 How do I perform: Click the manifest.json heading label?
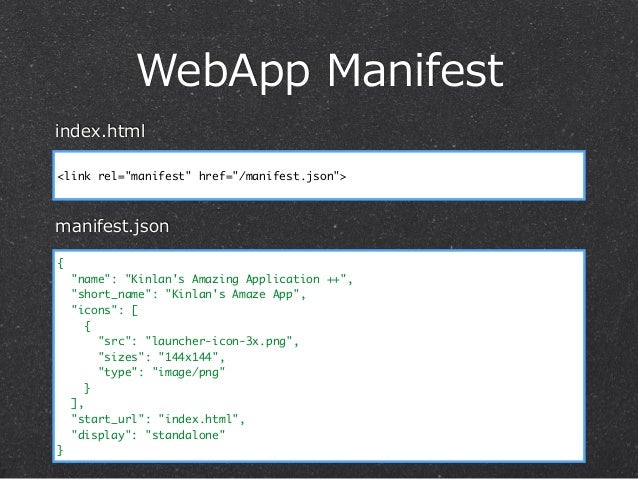click(x=112, y=226)
